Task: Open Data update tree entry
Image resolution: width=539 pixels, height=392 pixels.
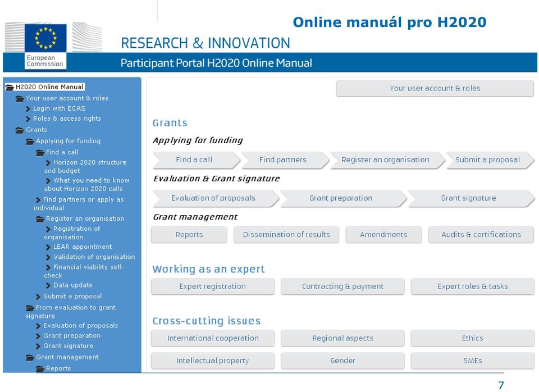Action: click(73, 285)
